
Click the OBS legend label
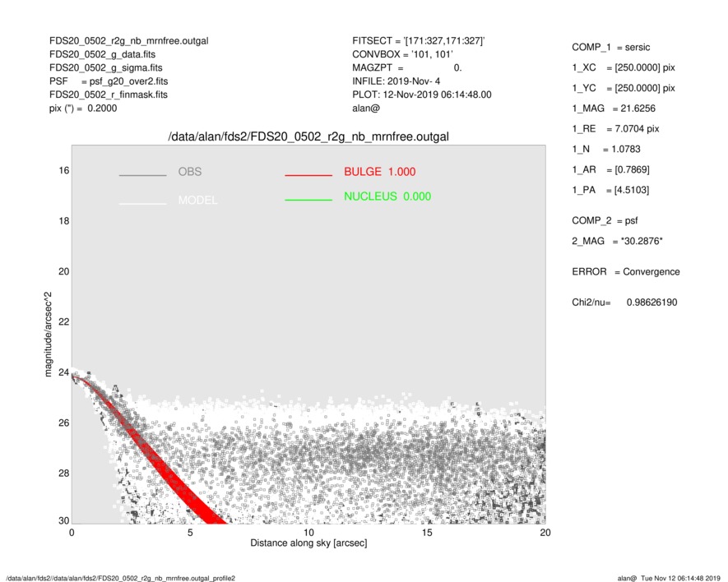(x=190, y=172)
